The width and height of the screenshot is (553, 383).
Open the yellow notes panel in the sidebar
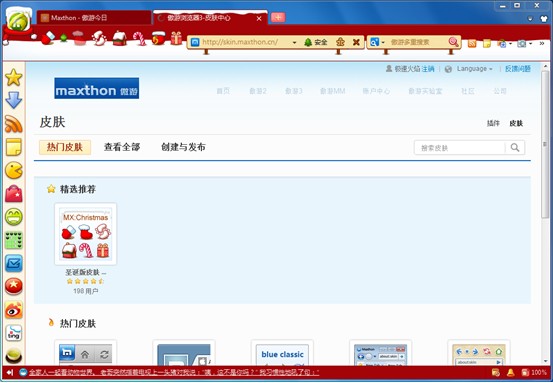(x=14, y=147)
